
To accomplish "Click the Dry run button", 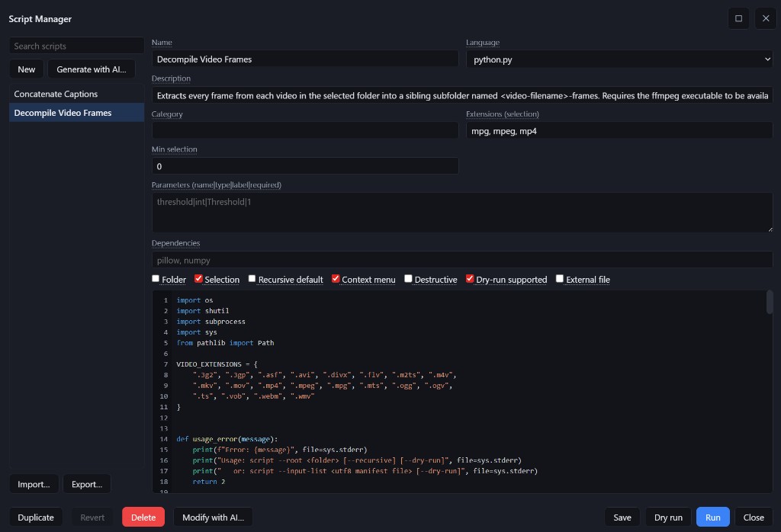I will point(668,517).
